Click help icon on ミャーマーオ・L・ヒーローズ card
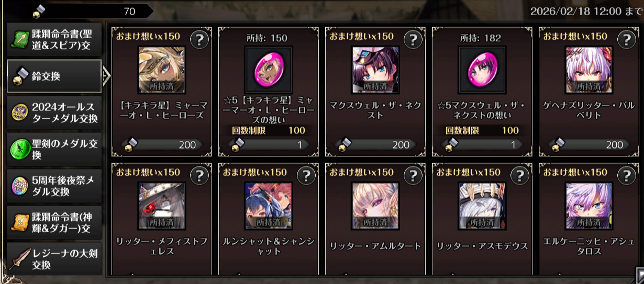Screen dimensions: 644x284 click(x=199, y=39)
